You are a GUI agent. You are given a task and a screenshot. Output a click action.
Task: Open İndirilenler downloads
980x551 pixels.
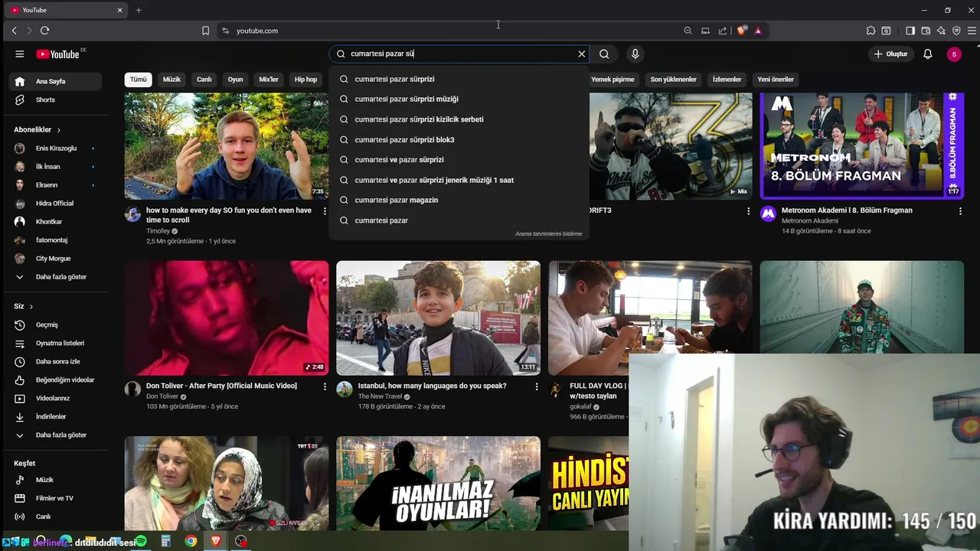click(x=55, y=417)
